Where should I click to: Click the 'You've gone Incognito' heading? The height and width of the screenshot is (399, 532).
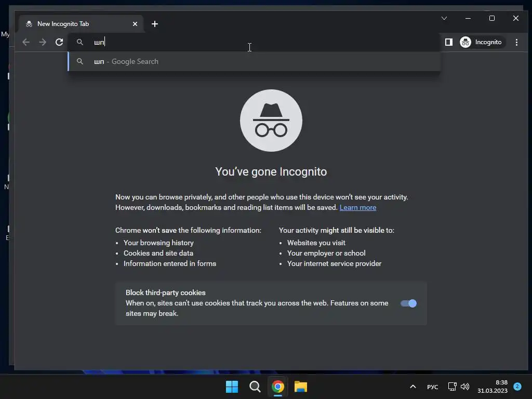[271, 171]
